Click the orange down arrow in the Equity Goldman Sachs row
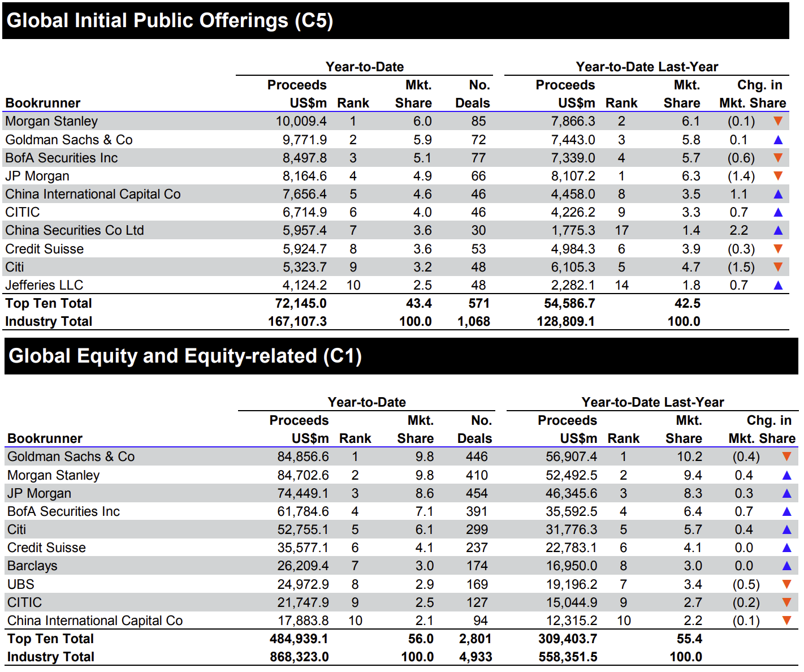This screenshot has width=804, height=672. point(786,456)
